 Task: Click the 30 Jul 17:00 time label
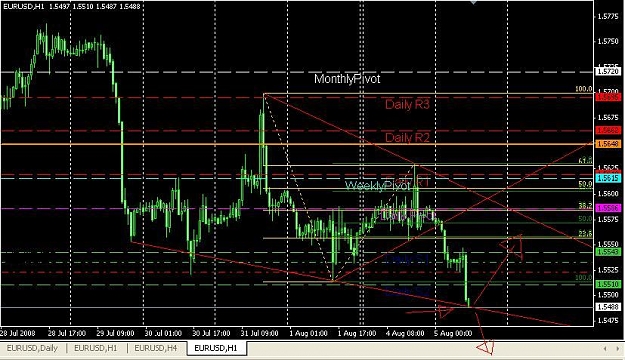(x=211, y=333)
